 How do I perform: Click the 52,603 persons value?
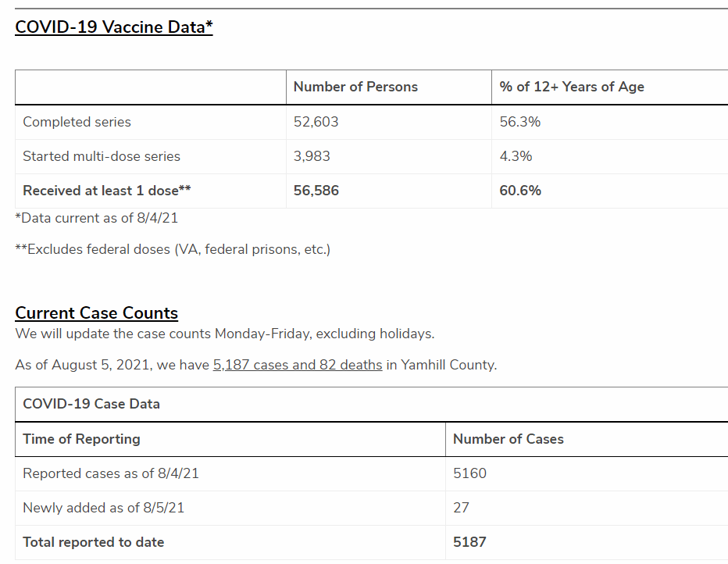316,122
